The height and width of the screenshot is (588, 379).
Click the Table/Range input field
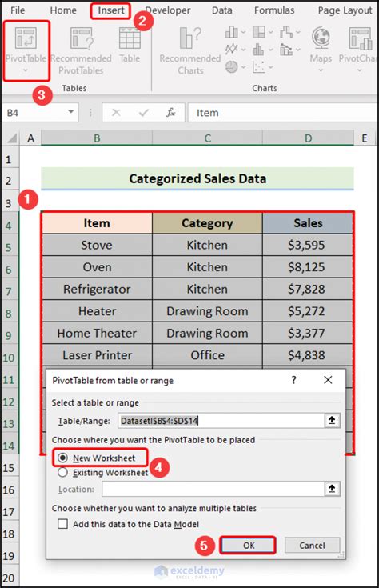(x=221, y=420)
